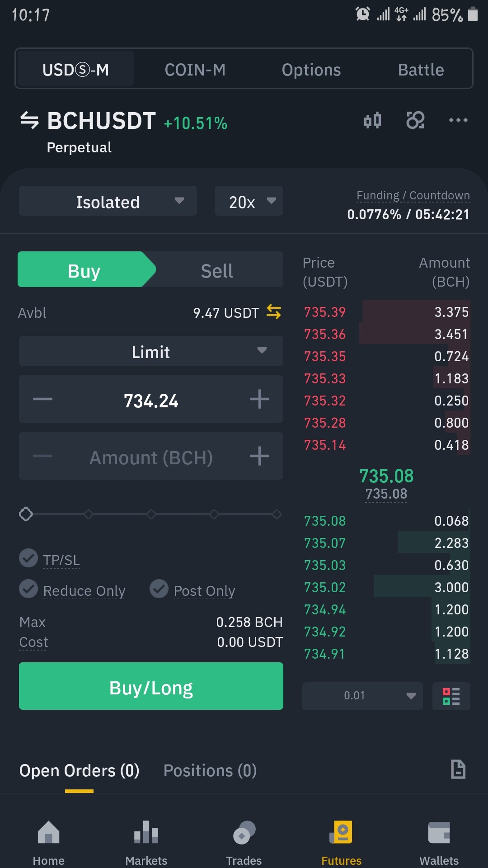
Task: Open the candlestick chart icon
Action: pos(372,120)
